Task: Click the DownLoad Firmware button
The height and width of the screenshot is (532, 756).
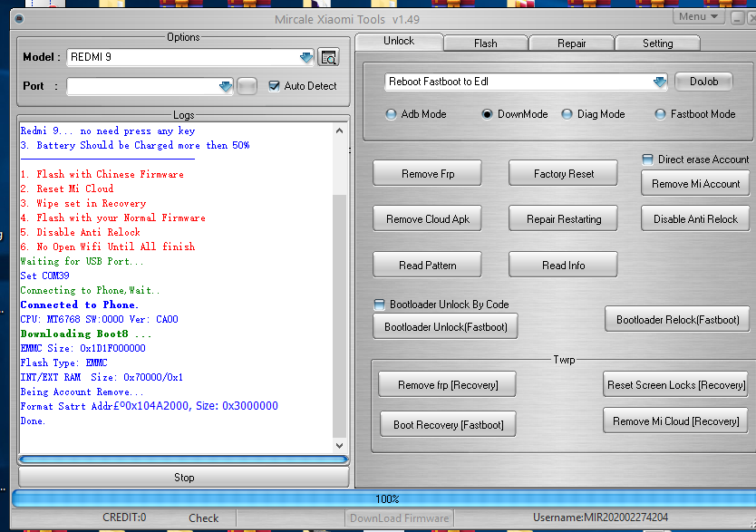Action: 399,518
